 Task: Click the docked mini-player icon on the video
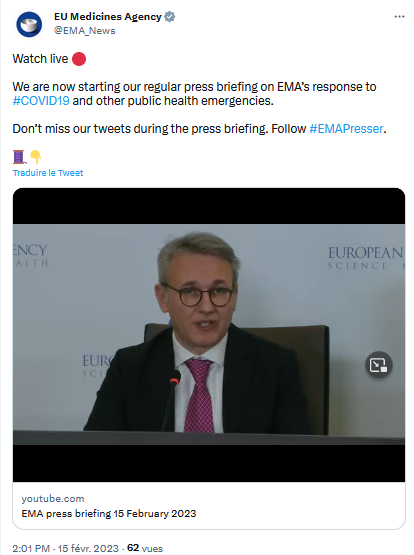[x=378, y=365]
